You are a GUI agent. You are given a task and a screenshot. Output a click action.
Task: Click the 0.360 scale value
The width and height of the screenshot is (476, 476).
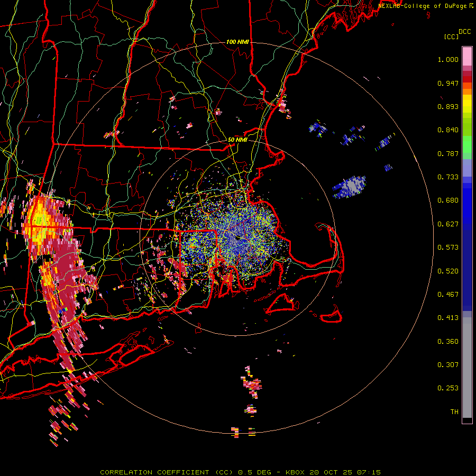pos(448,342)
